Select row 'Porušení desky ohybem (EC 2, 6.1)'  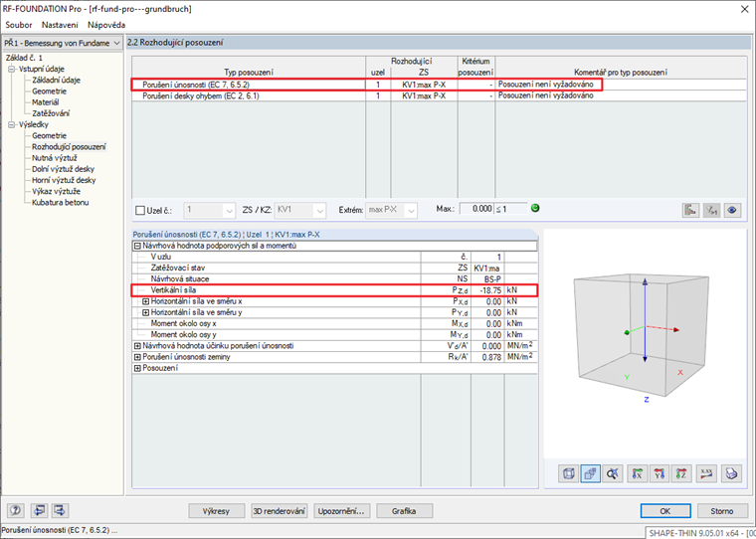pos(439,95)
